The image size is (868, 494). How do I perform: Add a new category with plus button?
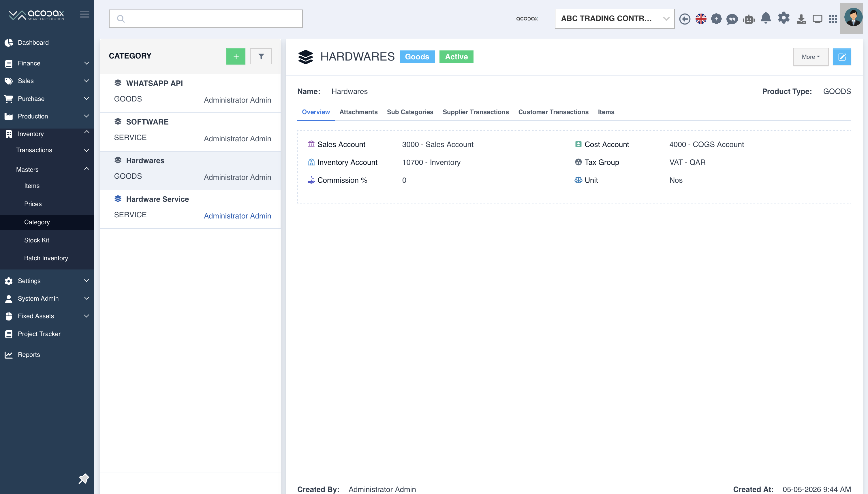point(236,56)
